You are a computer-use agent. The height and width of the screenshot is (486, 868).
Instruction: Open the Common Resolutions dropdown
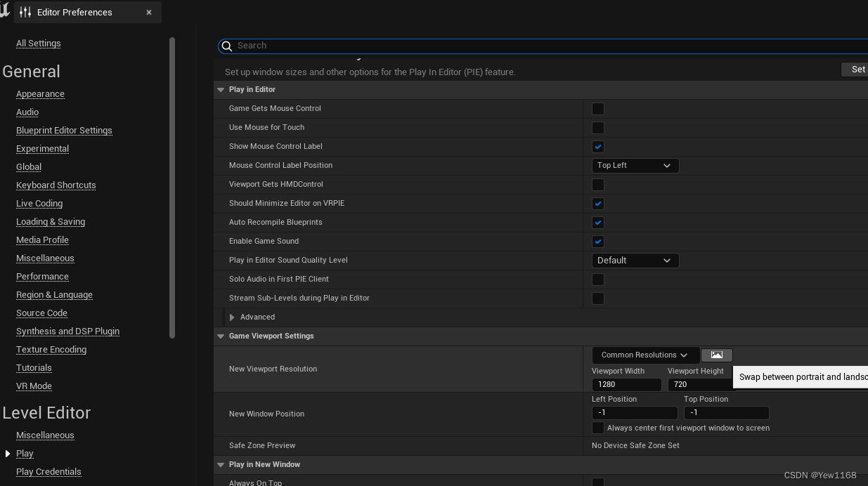645,355
